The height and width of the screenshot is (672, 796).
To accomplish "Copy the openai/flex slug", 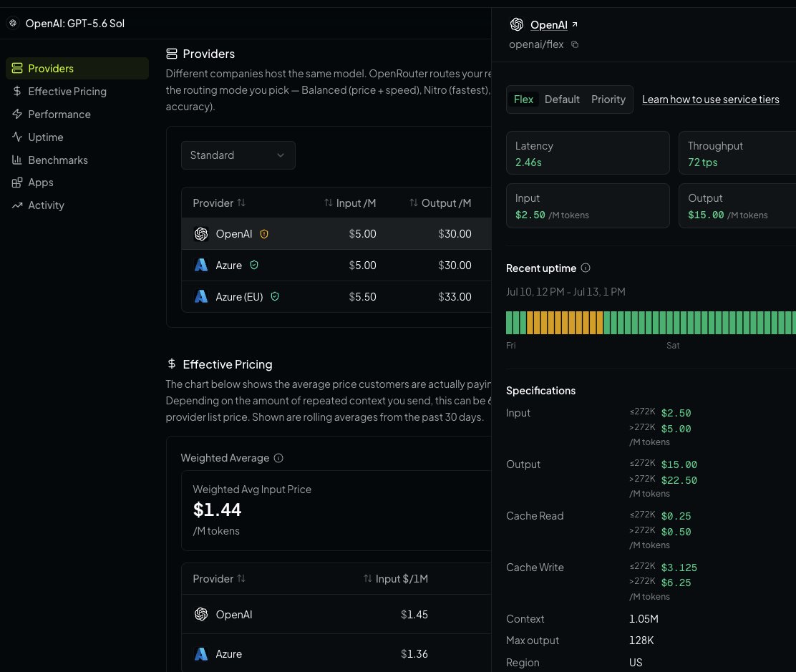I will pyautogui.click(x=575, y=44).
